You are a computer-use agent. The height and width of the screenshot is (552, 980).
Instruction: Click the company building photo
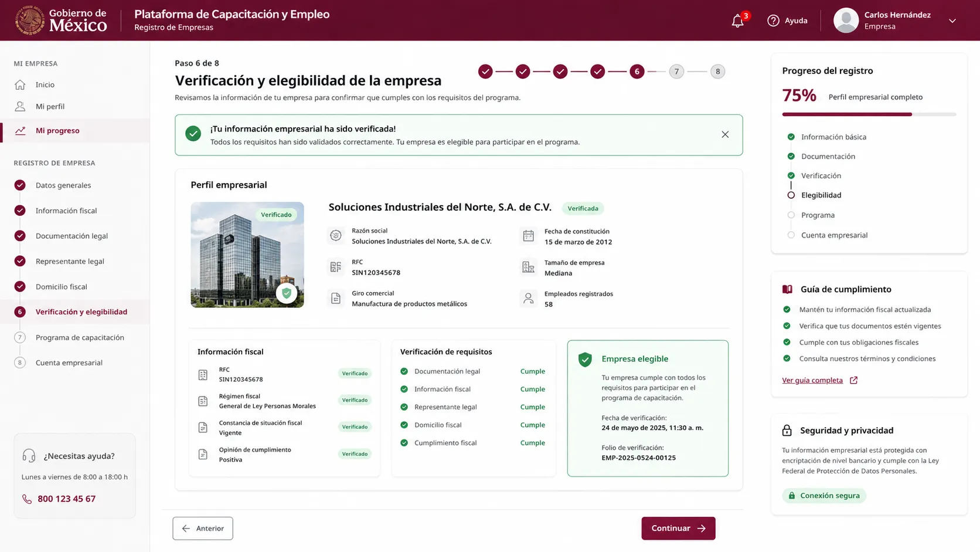[x=247, y=255]
